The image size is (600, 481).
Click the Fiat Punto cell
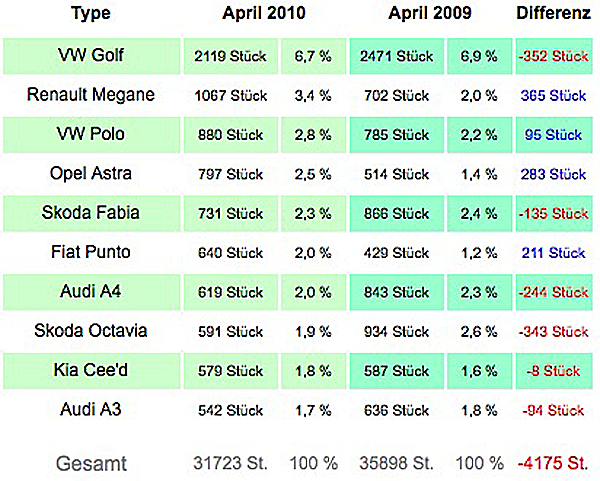pos(91,252)
